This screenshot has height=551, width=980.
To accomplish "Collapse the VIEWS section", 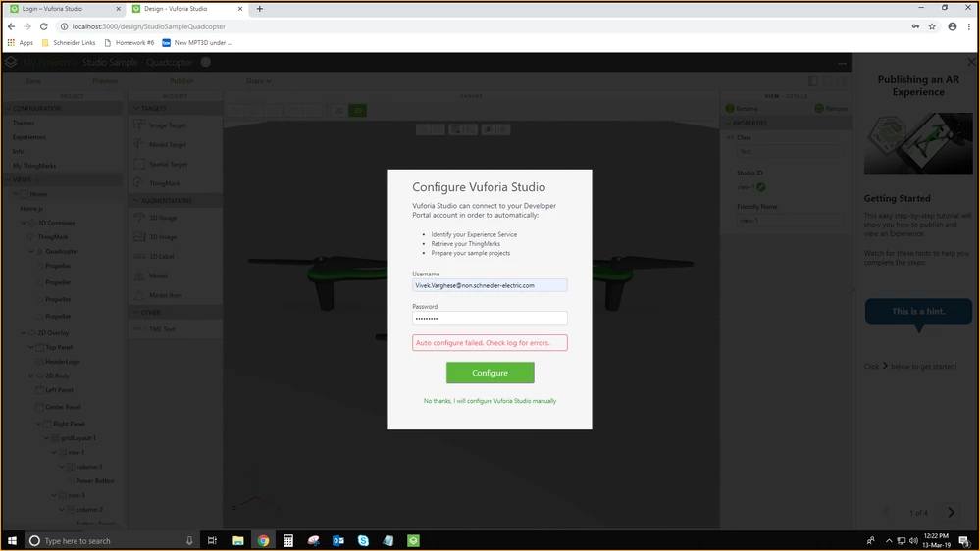I will coord(9,180).
